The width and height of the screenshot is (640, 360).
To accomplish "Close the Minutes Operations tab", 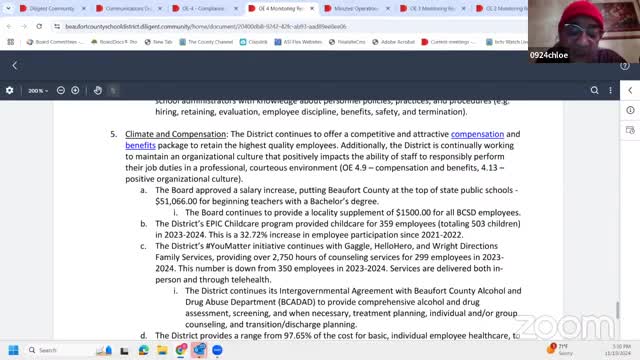I will pos(388,8).
